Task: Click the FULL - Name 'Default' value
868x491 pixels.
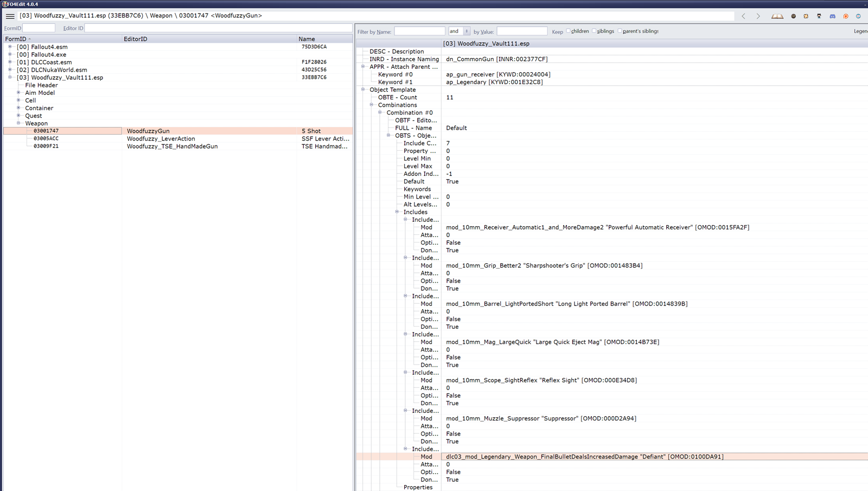Action: point(456,128)
